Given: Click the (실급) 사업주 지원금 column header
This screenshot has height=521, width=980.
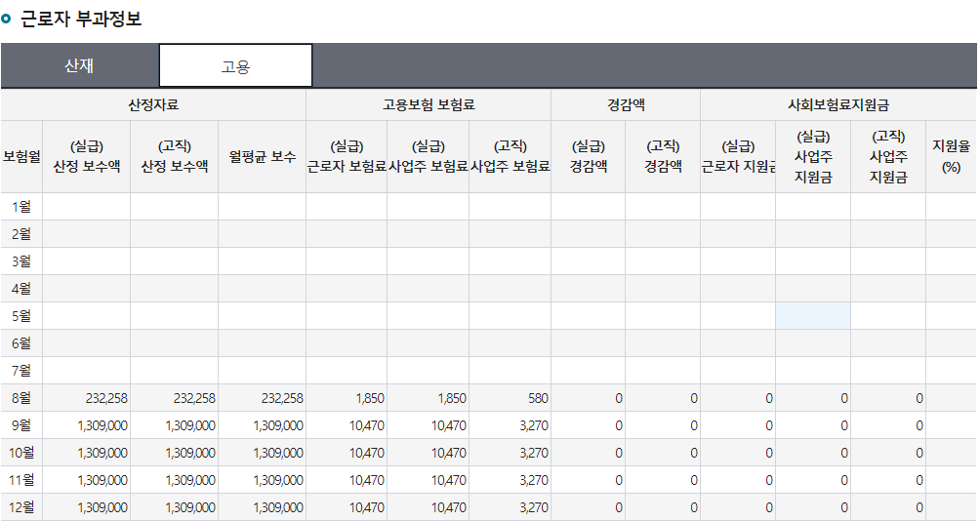Looking at the screenshot, I should [812, 156].
